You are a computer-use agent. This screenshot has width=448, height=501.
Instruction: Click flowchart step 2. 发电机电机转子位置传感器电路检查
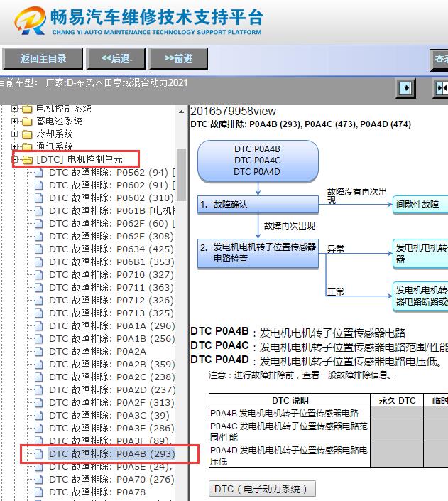(x=258, y=253)
